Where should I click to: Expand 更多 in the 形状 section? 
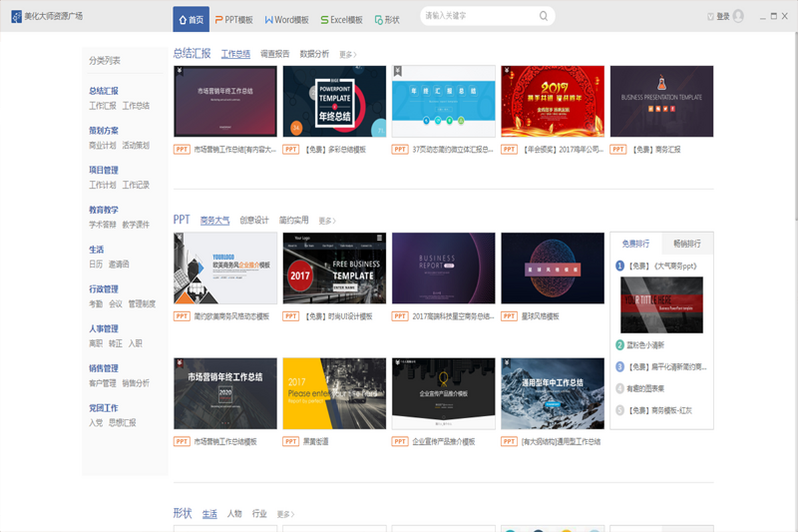285,514
